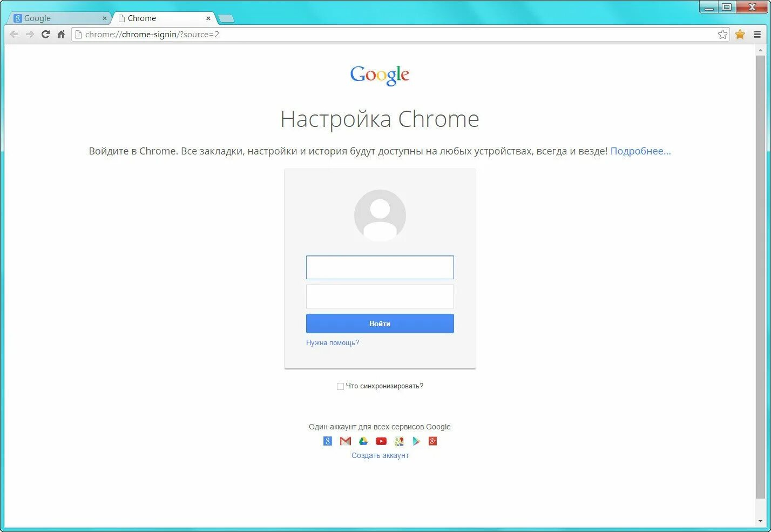This screenshot has width=771, height=532.
Task: Close the Chrome window
Action: click(752, 7)
